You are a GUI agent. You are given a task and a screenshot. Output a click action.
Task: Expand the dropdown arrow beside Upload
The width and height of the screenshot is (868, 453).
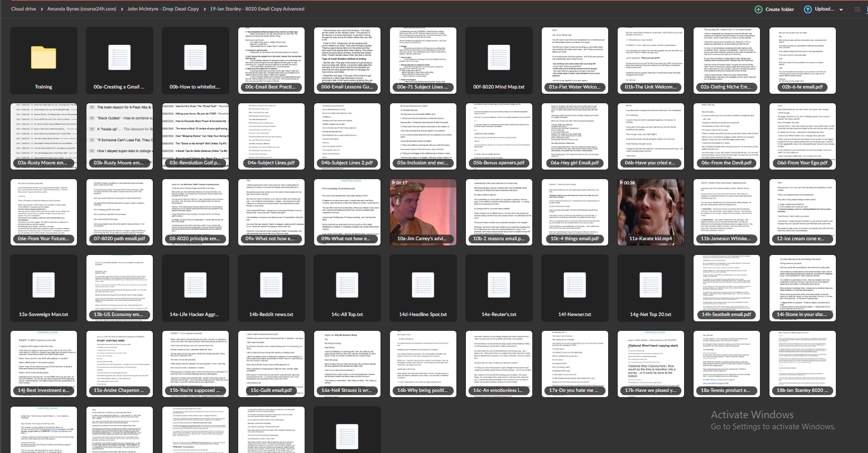tap(841, 9)
